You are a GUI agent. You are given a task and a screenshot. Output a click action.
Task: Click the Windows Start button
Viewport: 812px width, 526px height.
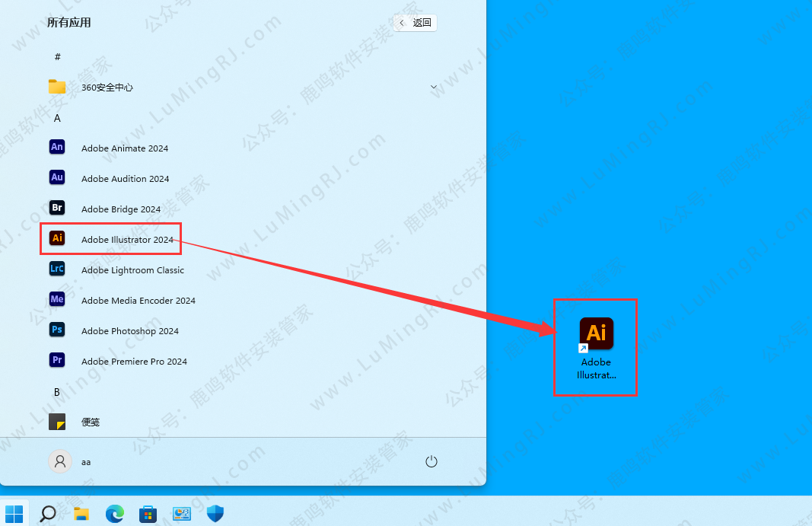point(14,514)
